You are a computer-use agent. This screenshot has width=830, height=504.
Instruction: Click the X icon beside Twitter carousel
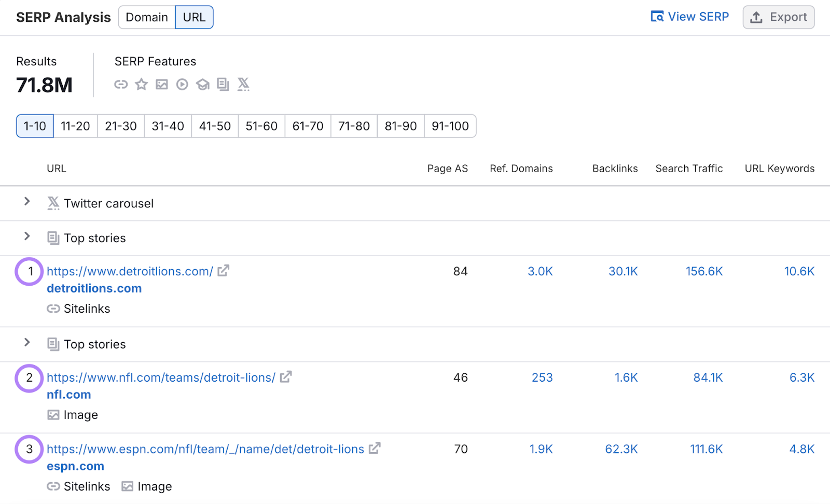pyautogui.click(x=53, y=203)
